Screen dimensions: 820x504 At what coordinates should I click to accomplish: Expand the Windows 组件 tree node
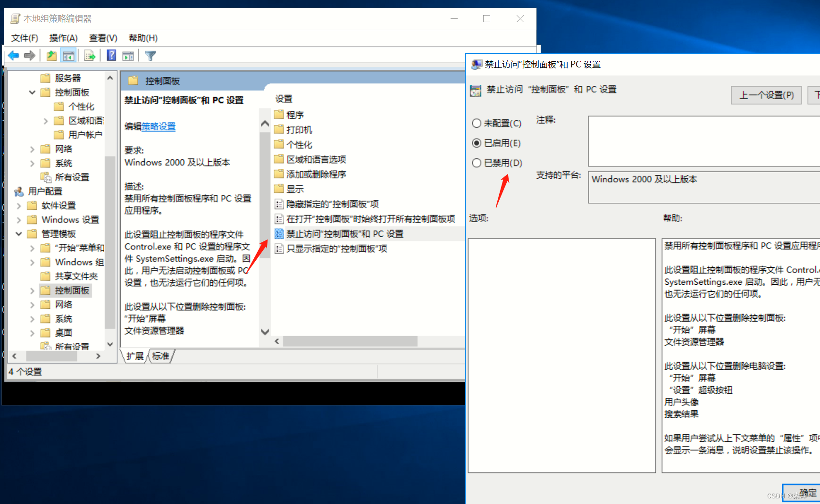(32, 262)
